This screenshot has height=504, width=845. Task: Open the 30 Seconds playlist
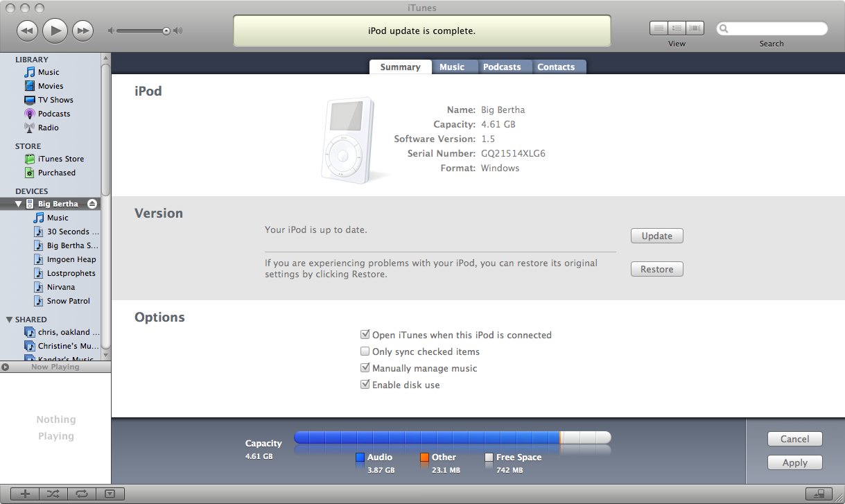click(67, 232)
